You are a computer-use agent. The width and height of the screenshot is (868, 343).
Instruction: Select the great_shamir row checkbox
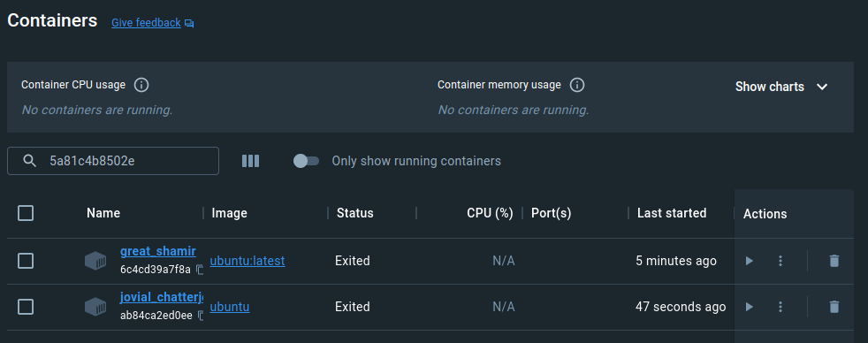point(26,261)
